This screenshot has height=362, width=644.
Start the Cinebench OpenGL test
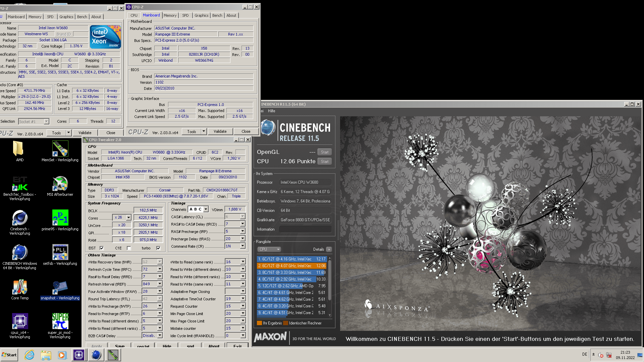coord(325,152)
